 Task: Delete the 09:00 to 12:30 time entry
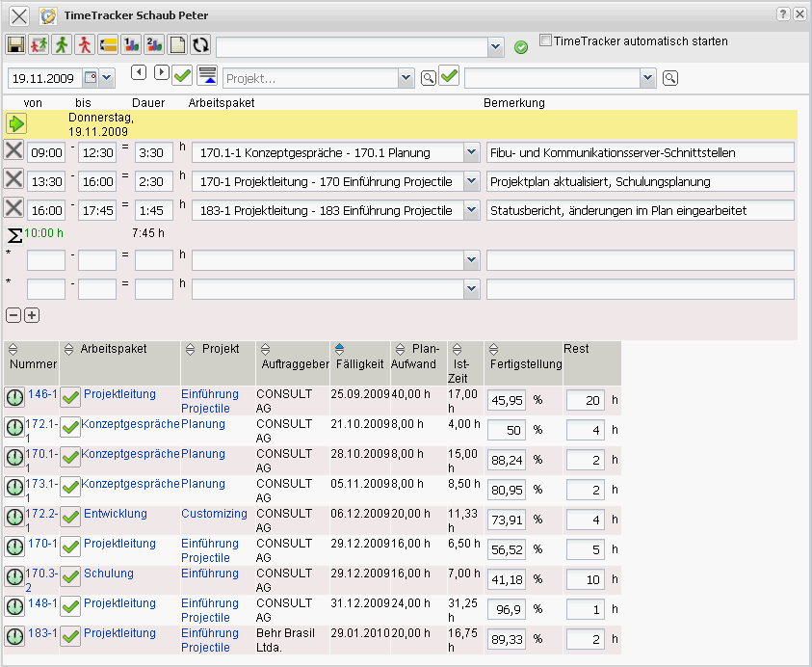click(x=14, y=150)
